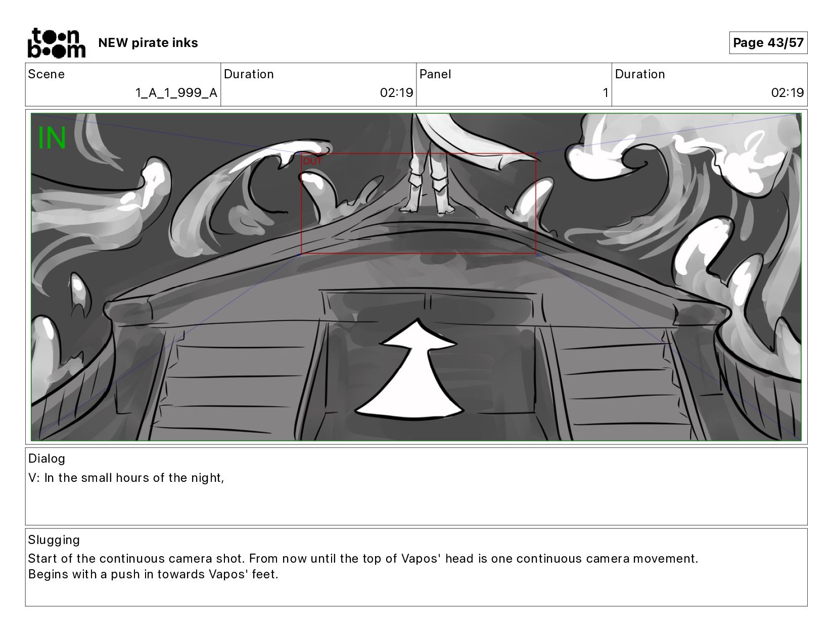834x644 pixels.
Task: Click the line 'Start of the continuous camera shot.'
Action: click(136, 559)
